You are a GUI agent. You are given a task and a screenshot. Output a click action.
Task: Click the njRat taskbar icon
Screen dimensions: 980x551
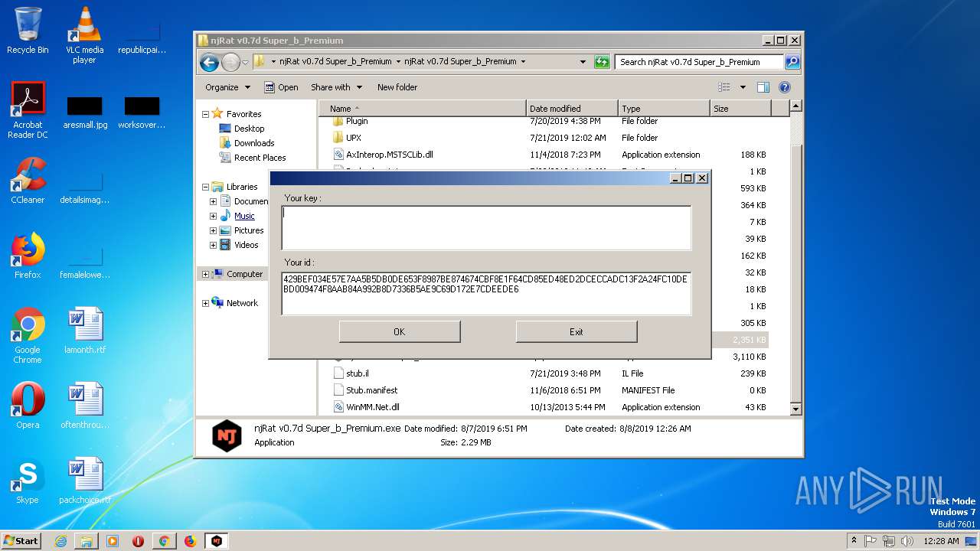pyautogui.click(x=217, y=541)
